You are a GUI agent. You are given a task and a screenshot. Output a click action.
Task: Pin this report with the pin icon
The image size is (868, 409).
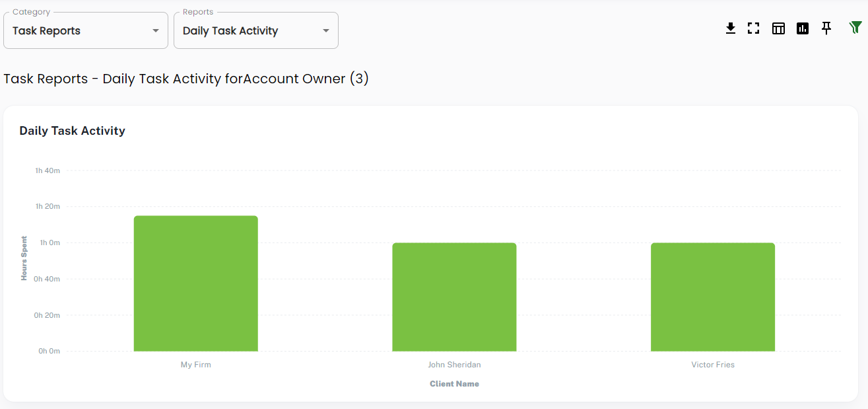pyautogui.click(x=826, y=28)
